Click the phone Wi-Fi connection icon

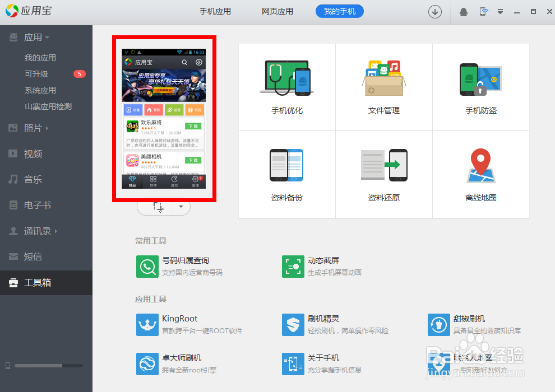pos(483,12)
